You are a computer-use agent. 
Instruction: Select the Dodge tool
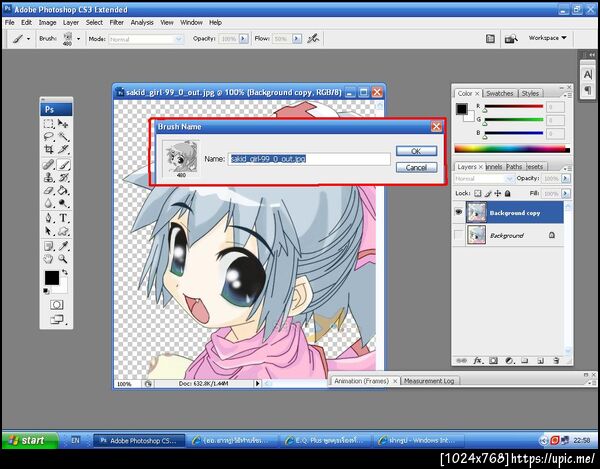(x=63, y=204)
